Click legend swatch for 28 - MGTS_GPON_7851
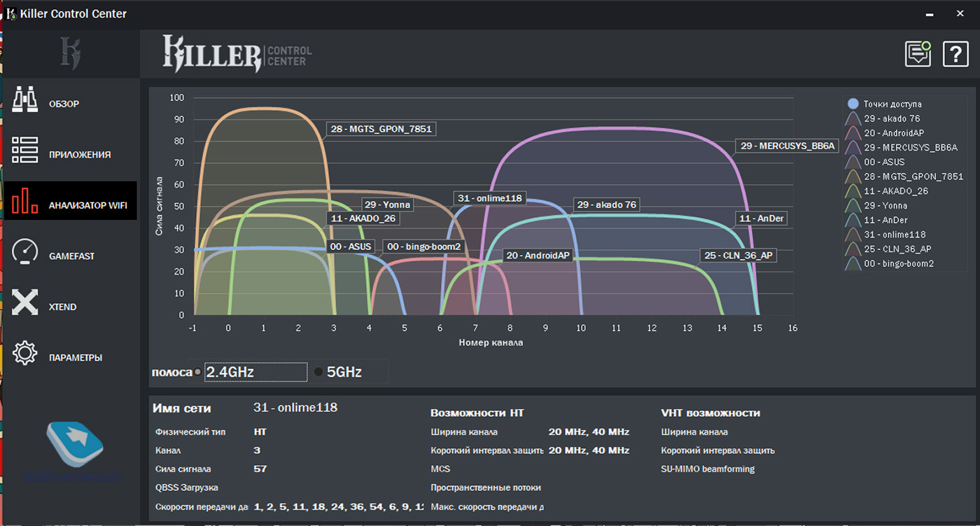980x526 pixels. point(853,177)
